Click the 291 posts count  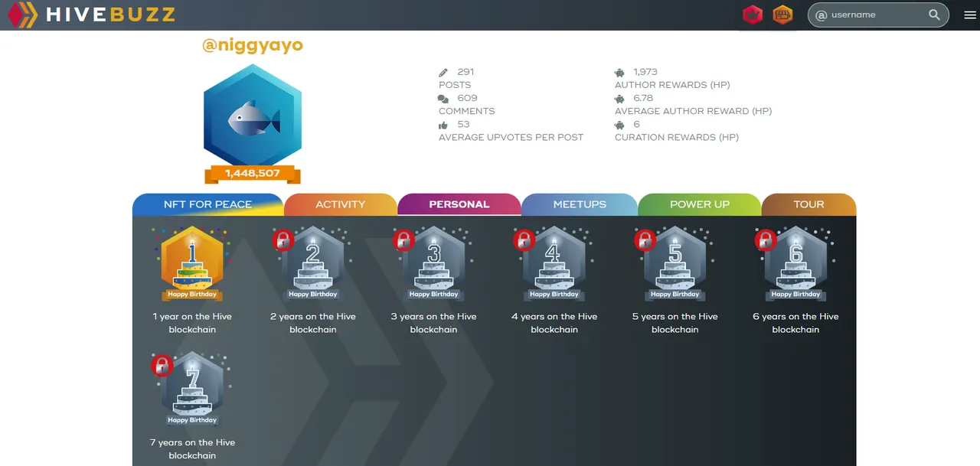(x=465, y=72)
